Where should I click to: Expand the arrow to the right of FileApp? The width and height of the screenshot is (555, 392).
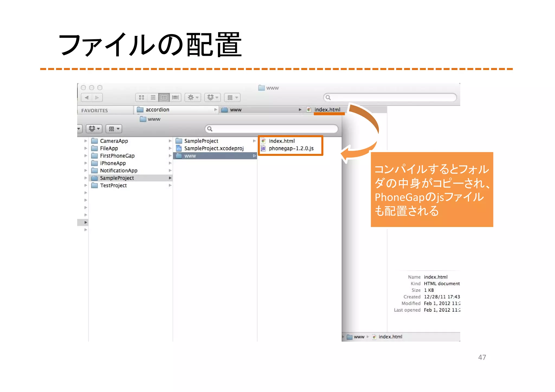pos(170,148)
